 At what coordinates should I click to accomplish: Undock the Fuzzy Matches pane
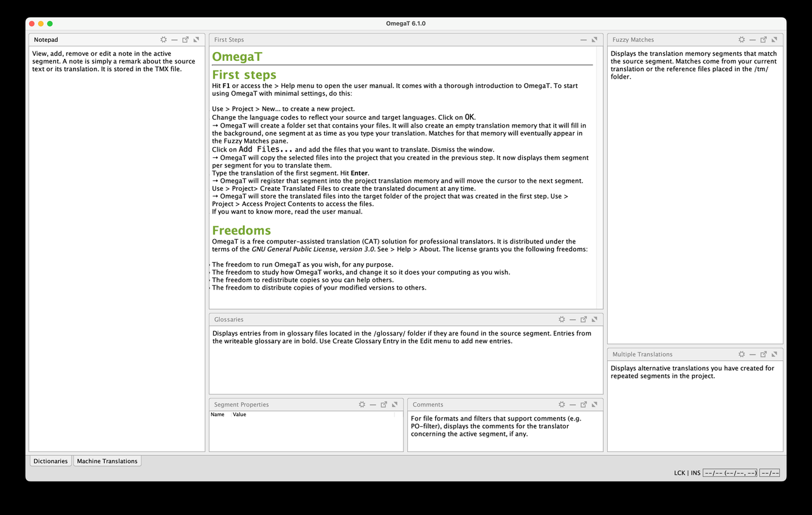pos(764,39)
